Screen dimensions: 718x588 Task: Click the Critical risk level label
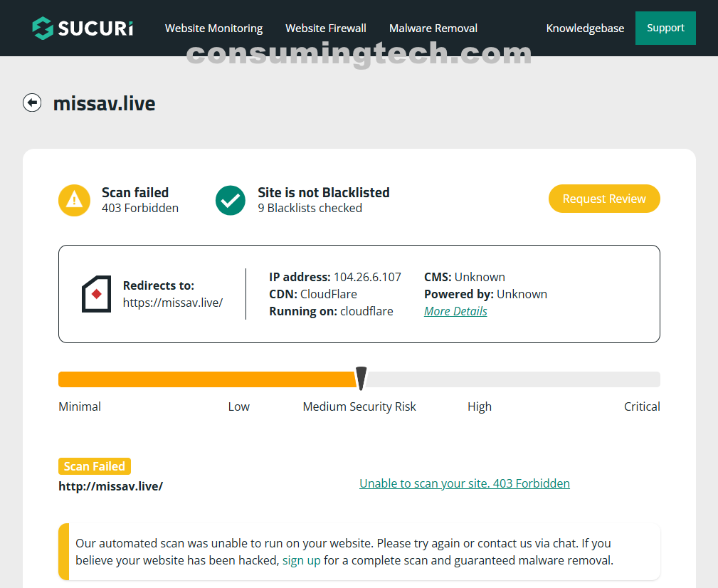tap(642, 406)
